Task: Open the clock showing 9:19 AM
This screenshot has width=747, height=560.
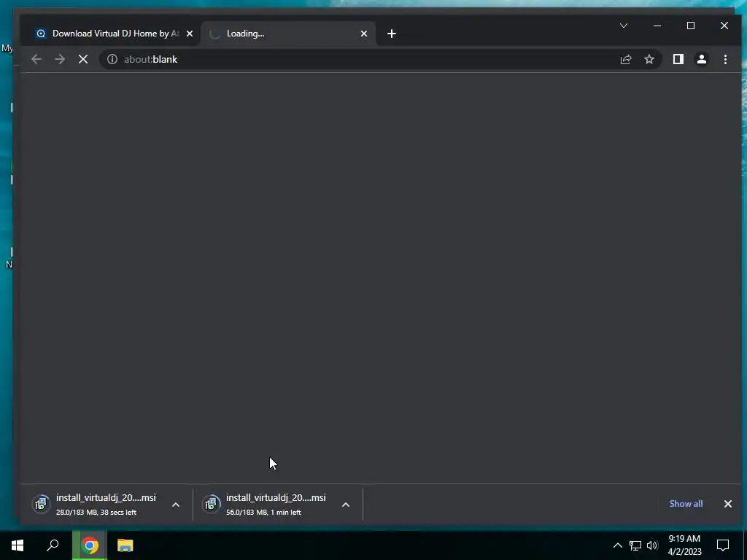Action: tap(684, 545)
